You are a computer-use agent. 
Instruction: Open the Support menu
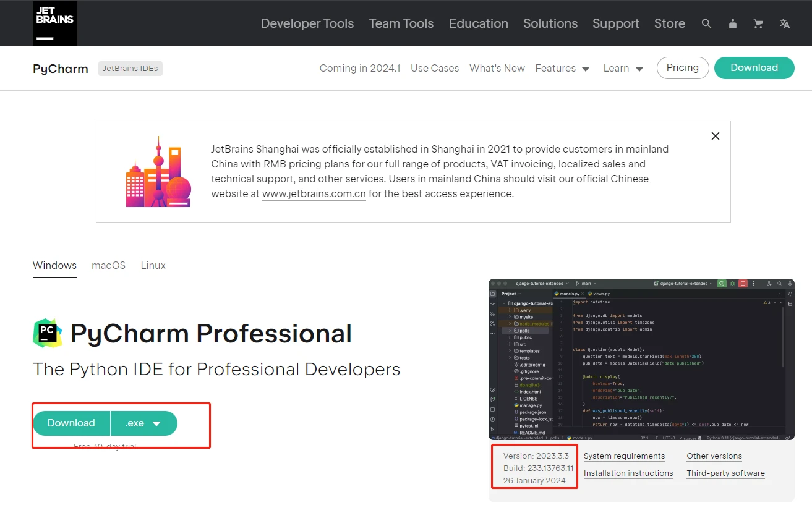[x=616, y=23]
